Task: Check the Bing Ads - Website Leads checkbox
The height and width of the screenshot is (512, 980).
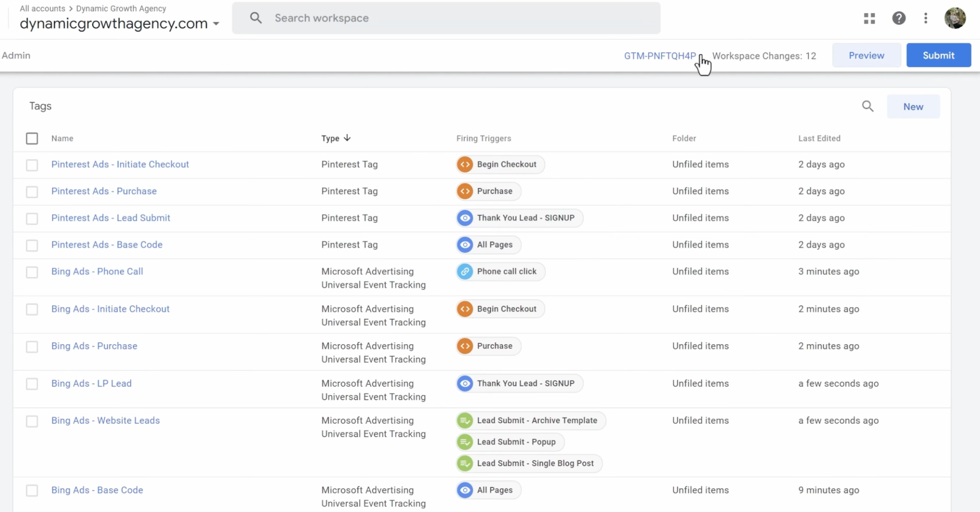Action: 32,421
